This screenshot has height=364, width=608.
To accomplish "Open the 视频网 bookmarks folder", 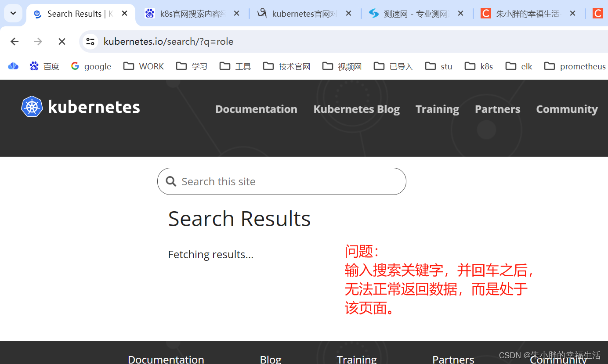I will (342, 66).
